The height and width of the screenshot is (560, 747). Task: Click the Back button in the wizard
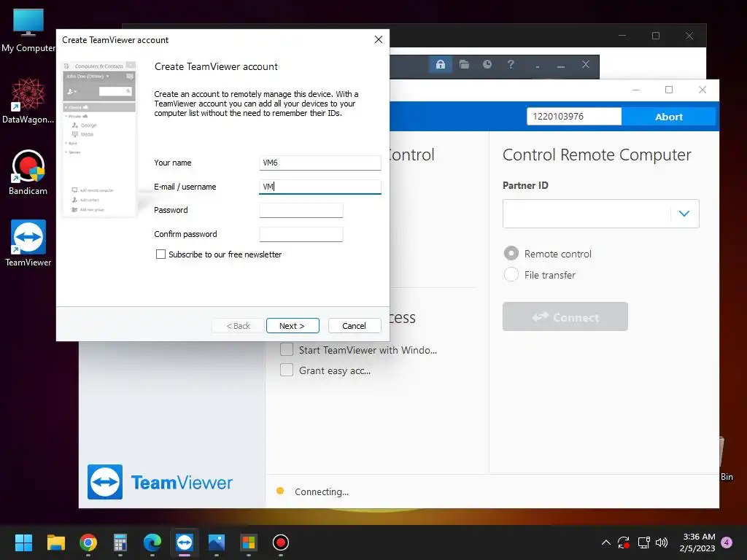tap(238, 326)
